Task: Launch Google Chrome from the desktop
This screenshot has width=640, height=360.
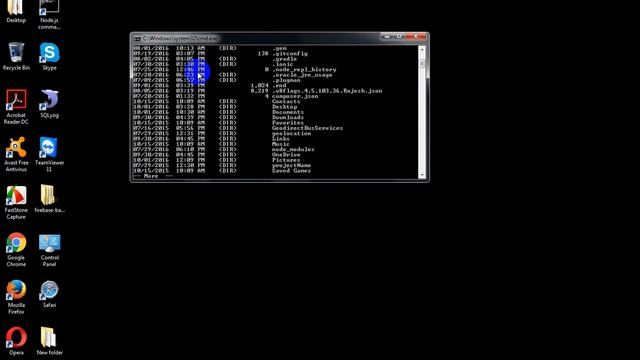Action: (x=16, y=249)
